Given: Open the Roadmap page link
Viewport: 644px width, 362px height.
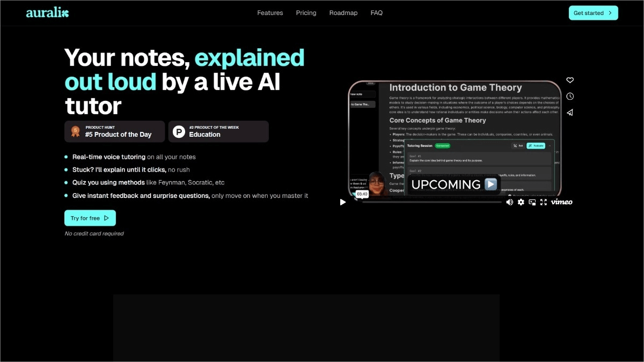Looking at the screenshot, I should (343, 13).
